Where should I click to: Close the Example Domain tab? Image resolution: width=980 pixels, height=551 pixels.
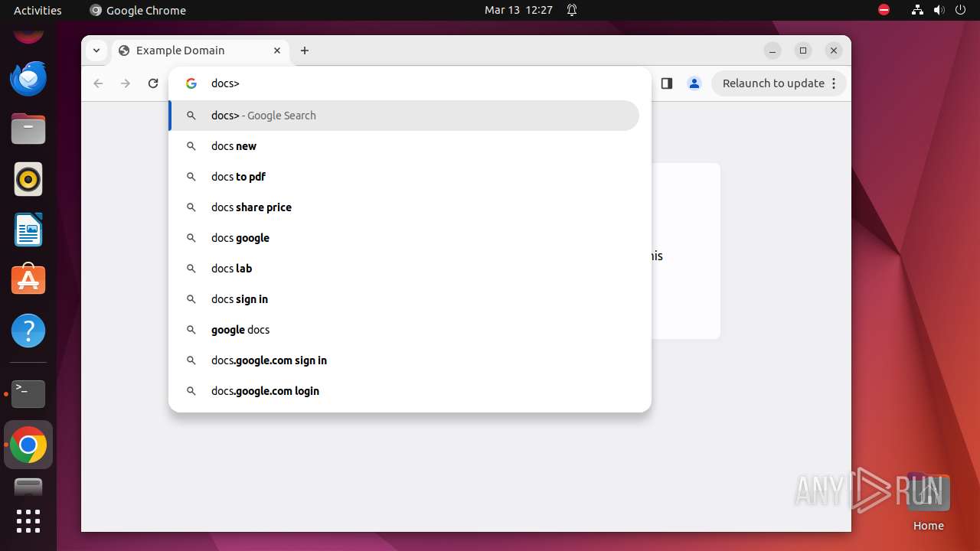click(x=277, y=51)
